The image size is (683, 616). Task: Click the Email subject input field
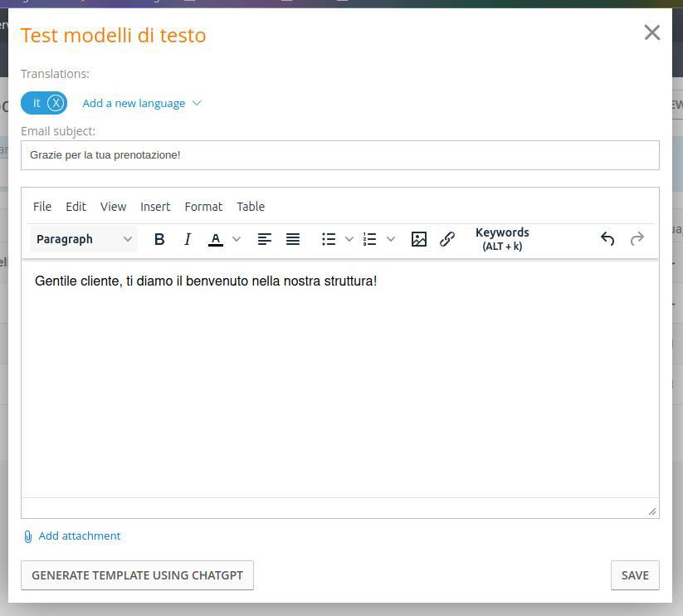pyautogui.click(x=340, y=155)
